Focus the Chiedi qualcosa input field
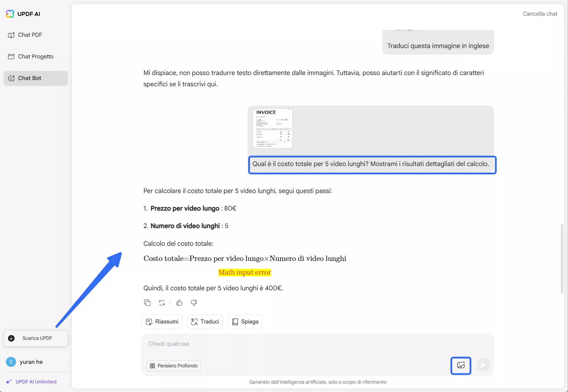Screen dimensions: 568x392 (x=318, y=344)
